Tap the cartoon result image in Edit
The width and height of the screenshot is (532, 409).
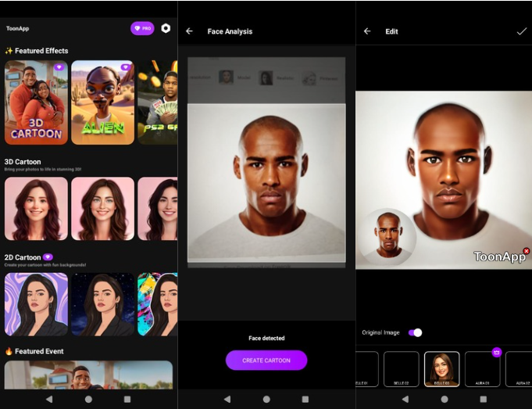coord(444,180)
